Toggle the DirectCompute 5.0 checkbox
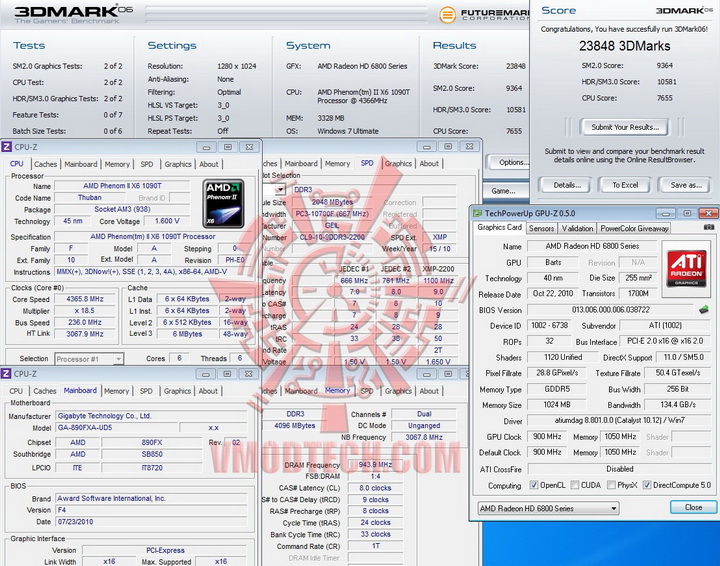The width and height of the screenshot is (720, 566). tap(647, 485)
